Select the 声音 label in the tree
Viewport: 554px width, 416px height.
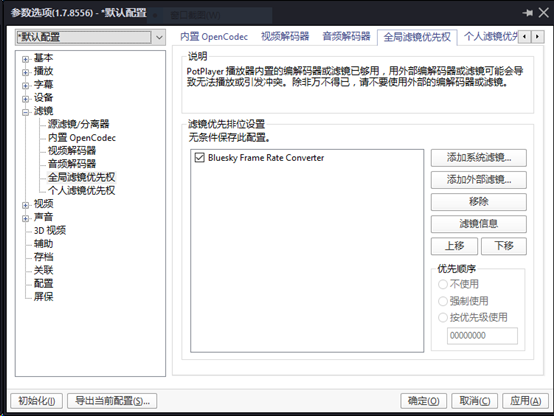coord(43,217)
